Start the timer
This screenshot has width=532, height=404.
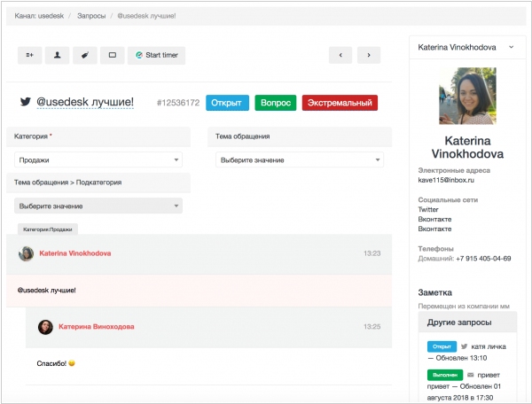click(156, 55)
